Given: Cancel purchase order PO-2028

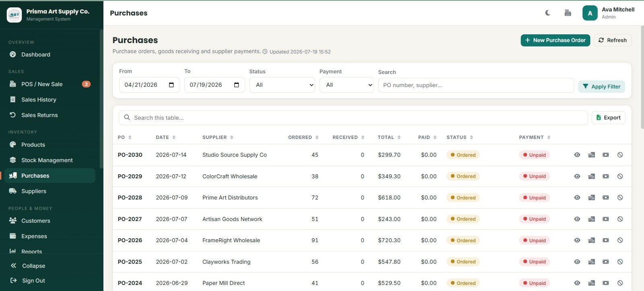Looking at the screenshot, I should click(x=620, y=197).
